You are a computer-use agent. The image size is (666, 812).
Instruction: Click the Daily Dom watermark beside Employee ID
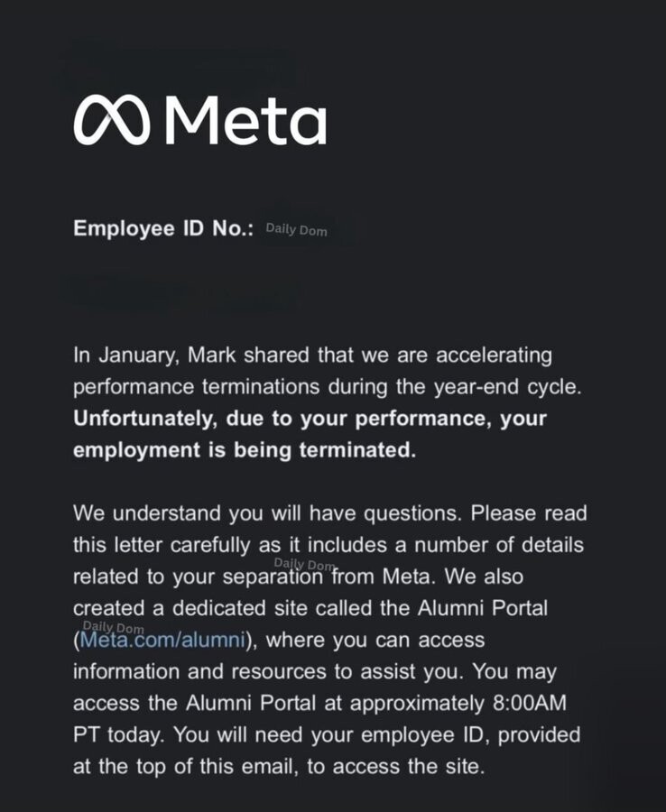click(296, 230)
